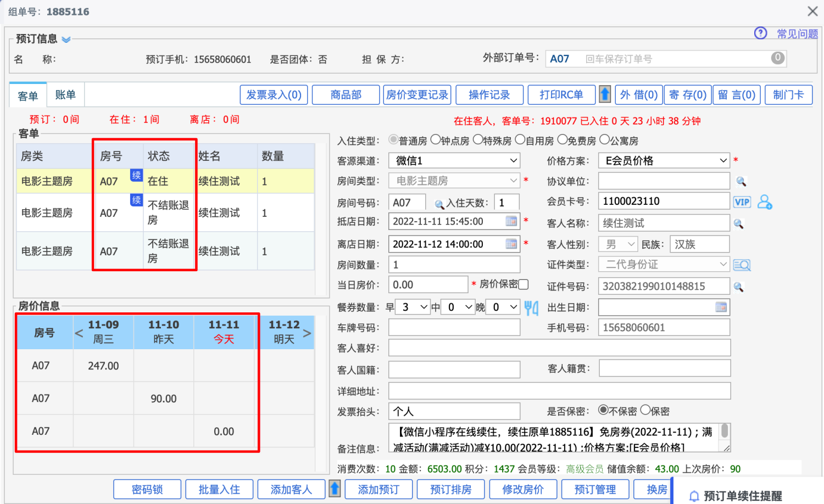This screenshot has height=504, width=824.
Task: Select the 在住 A07 row
Action: [x=165, y=181]
